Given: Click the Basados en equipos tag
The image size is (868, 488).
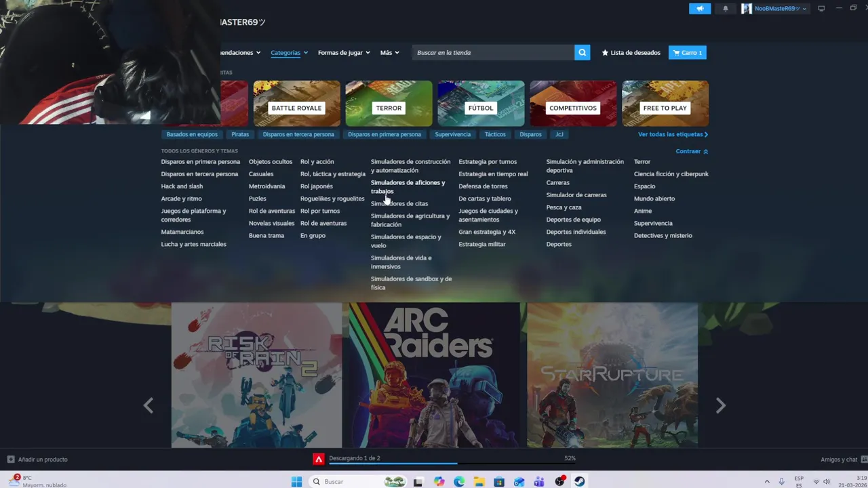Looking at the screenshot, I should (192, 134).
